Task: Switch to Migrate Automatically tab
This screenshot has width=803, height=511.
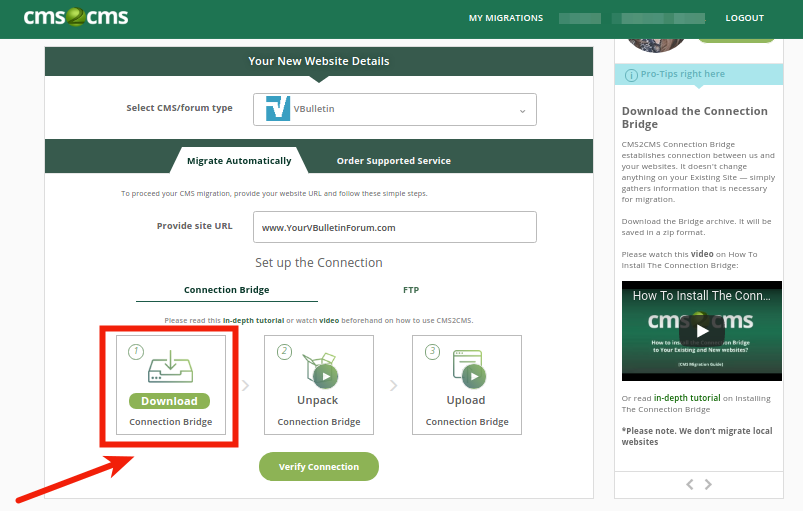Action: pos(239,161)
